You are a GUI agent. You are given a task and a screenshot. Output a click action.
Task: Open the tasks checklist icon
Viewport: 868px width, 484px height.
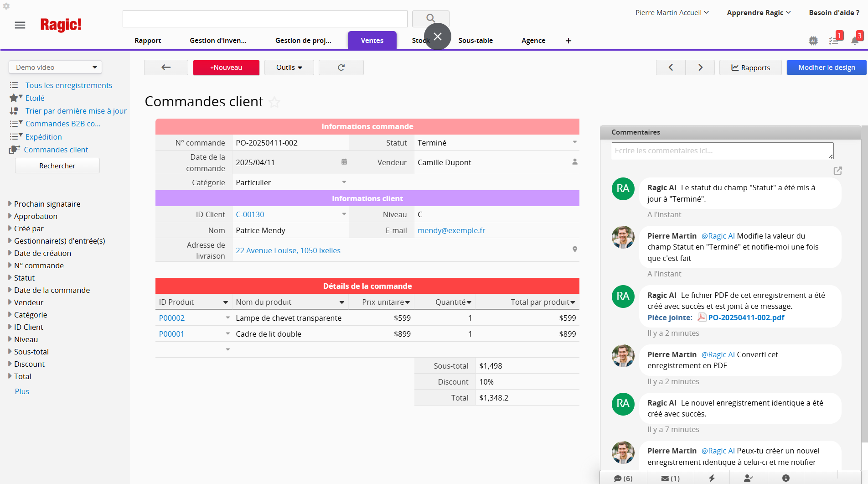pyautogui.click(x=834, y=41)
